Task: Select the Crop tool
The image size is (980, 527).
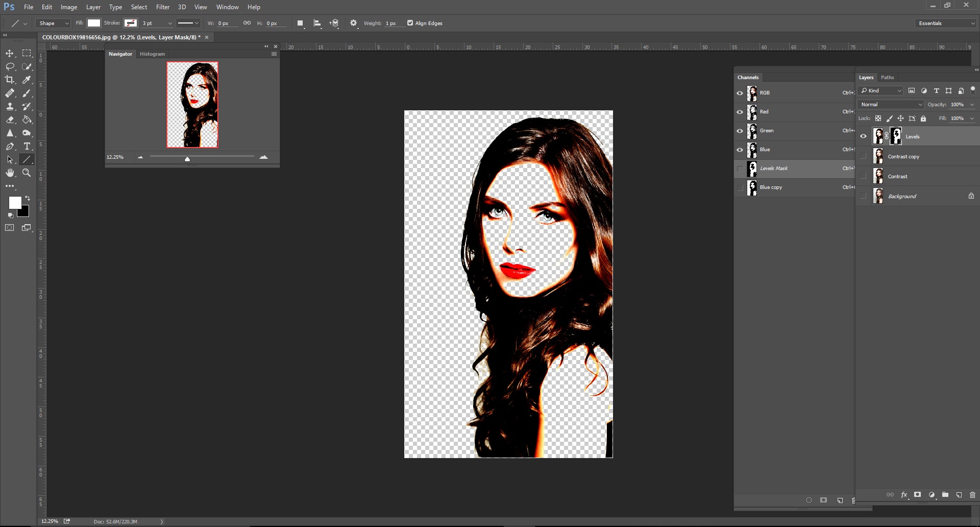Action: 10,80
